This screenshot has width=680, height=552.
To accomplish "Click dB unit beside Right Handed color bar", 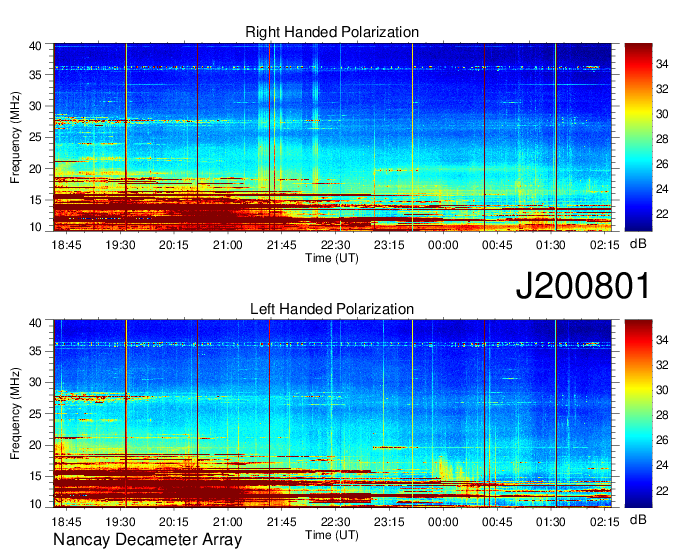I will pyautogui.click(x=638, y=244).
